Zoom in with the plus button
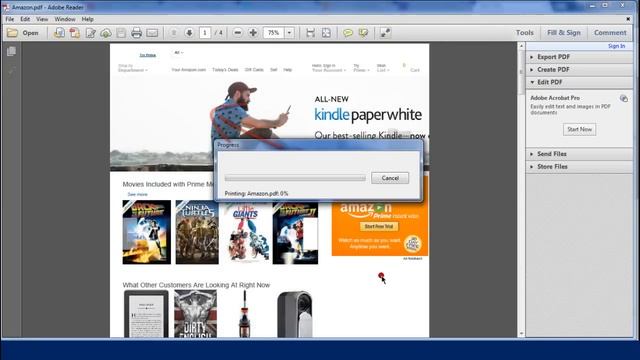640x360 pixels. click(x=253, y=33)
